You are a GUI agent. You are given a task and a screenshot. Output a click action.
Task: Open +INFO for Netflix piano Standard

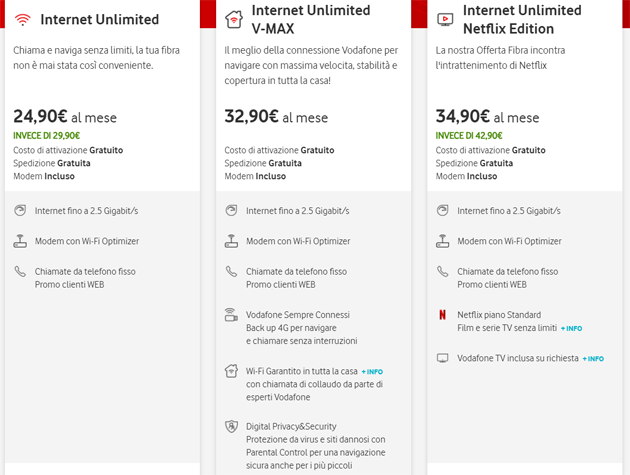pos(571,328)
